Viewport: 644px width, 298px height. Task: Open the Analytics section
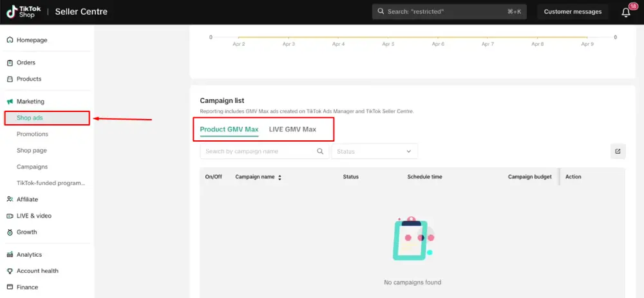tap(29, 254)
